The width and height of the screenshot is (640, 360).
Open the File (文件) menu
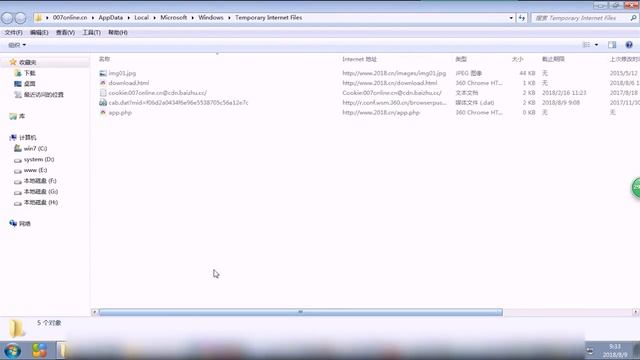13,32
